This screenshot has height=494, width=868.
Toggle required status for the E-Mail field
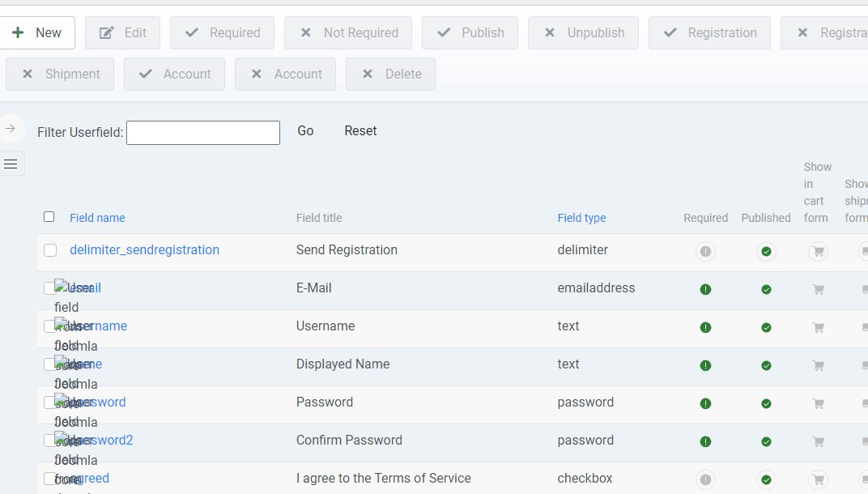(705, 289)
